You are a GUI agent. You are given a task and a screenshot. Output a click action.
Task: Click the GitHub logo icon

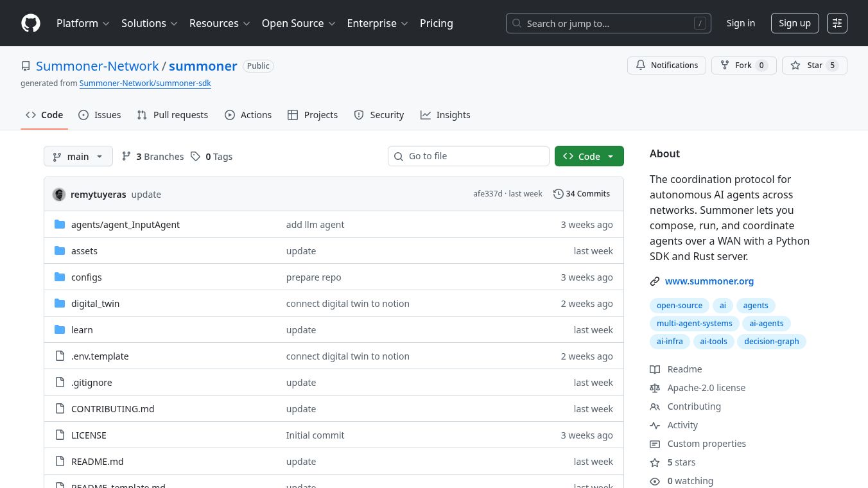tap(31, 23)
